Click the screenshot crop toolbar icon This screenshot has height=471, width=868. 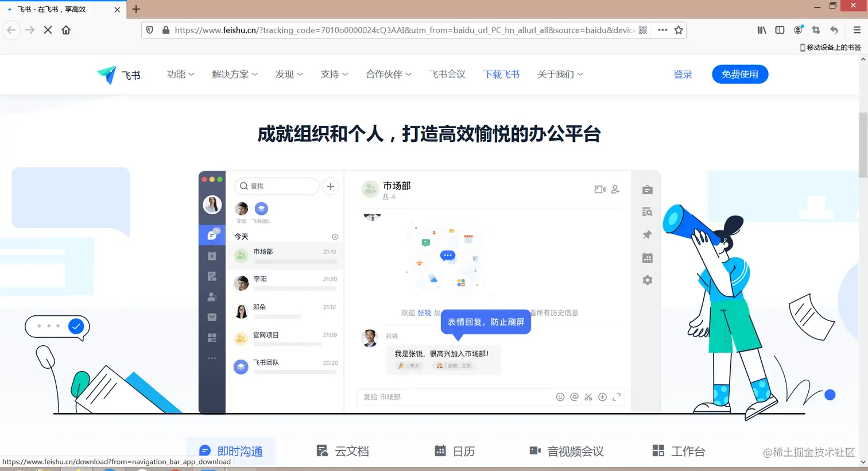pyautogui.click(x=816, y=30)
